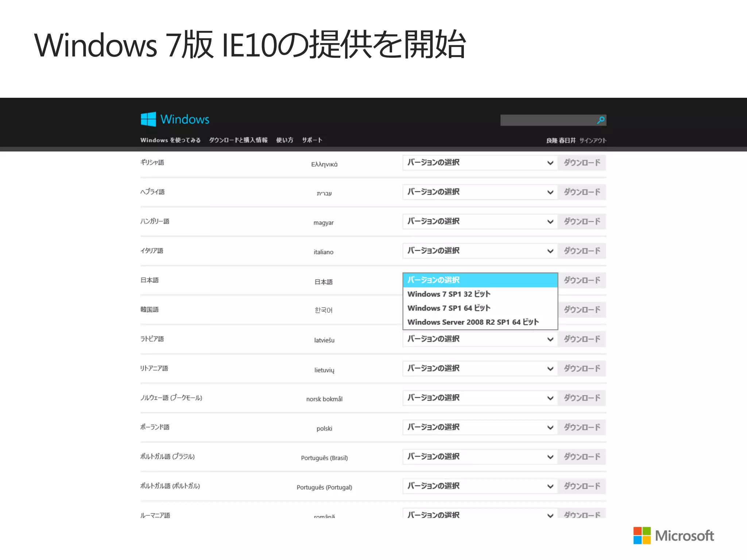Click ダウンロード button for ポルトガル語 (ブラジル)

pyautogui.click(x=582, y=457)
